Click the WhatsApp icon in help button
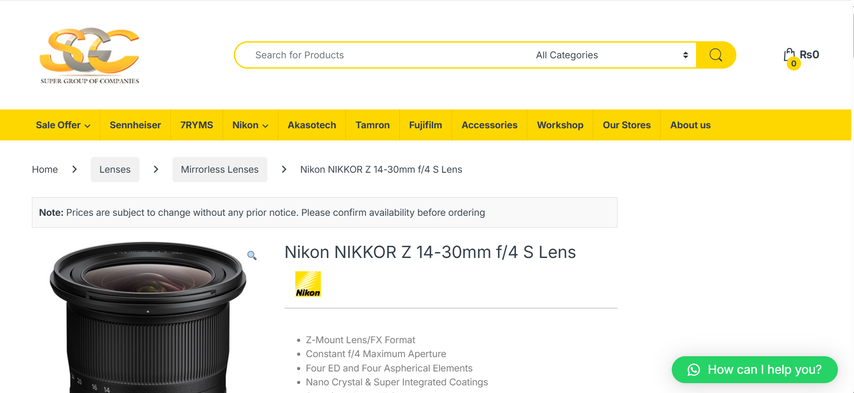 [693, 370]
